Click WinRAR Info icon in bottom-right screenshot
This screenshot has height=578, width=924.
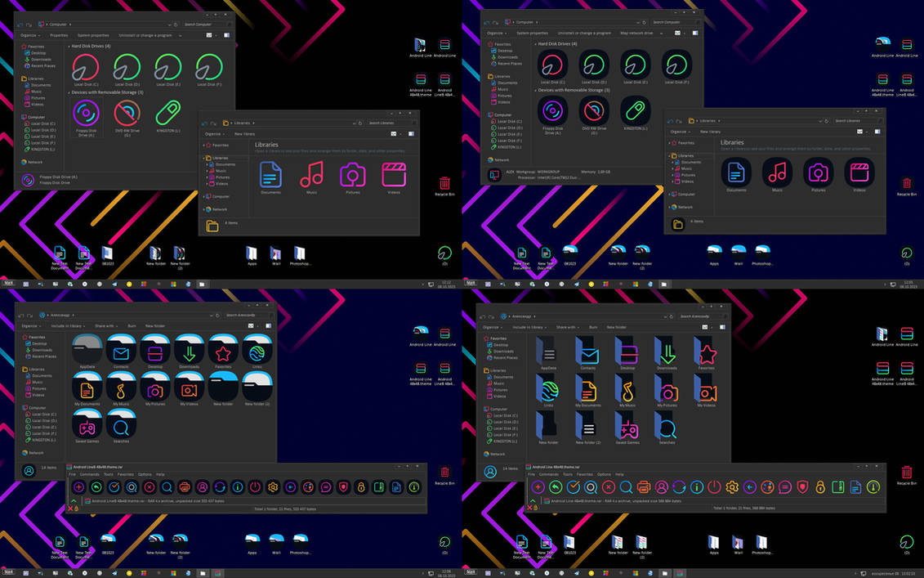tap(697, 487)
